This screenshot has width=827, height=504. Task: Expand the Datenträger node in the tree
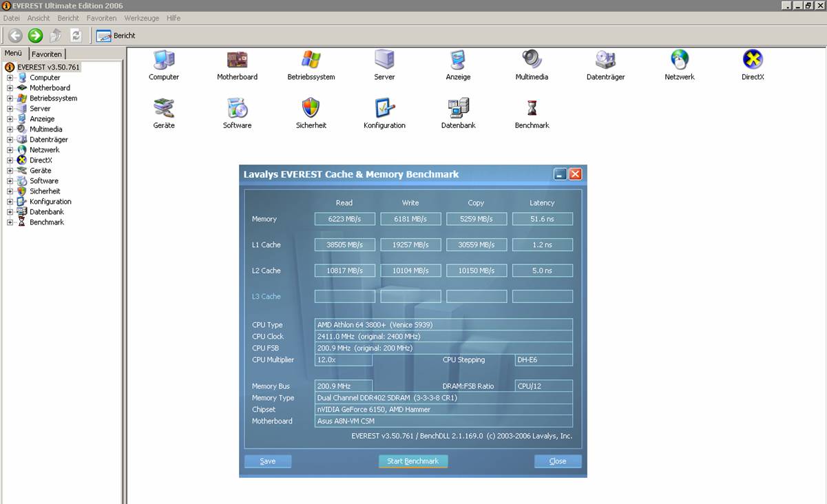[x=10, y=140]
